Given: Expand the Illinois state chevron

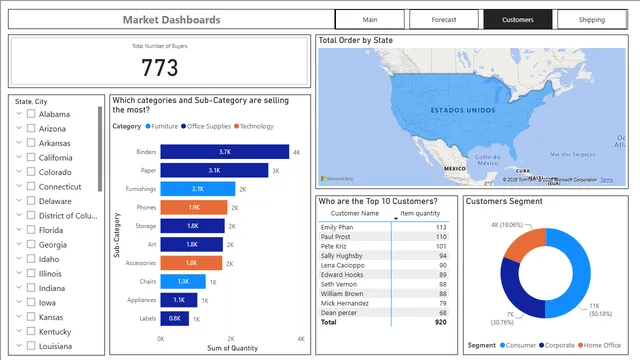Looking at the screenshot, I should [19, 273].
